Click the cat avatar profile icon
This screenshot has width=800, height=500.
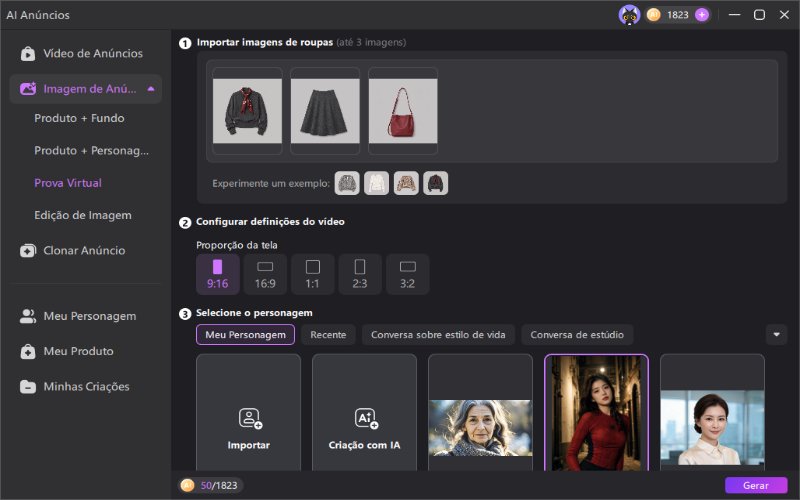pyautogui.click(x=629, y=15)
